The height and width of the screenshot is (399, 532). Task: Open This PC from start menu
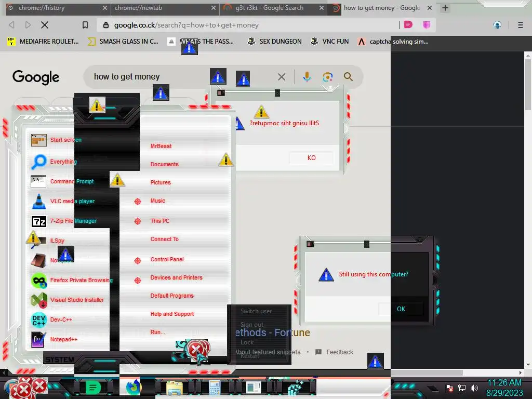(x=160, y=221)
